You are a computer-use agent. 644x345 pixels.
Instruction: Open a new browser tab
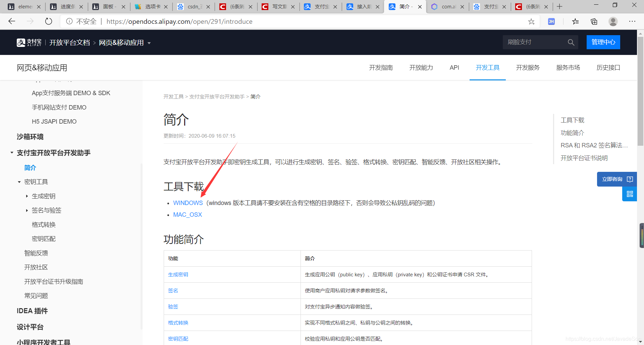pyautogui.click(x=559, y=6)
